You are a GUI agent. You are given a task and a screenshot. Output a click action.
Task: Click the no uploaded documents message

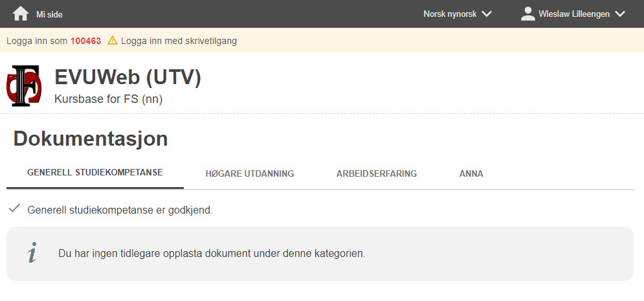212,253
